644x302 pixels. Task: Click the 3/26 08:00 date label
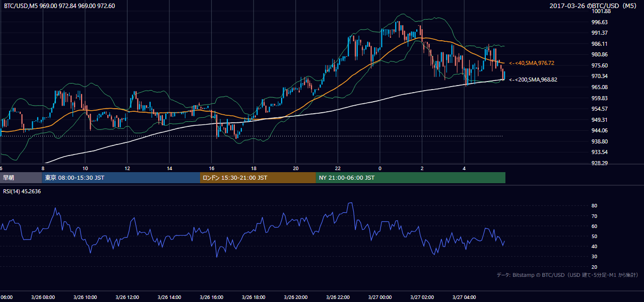coord(43,297)
